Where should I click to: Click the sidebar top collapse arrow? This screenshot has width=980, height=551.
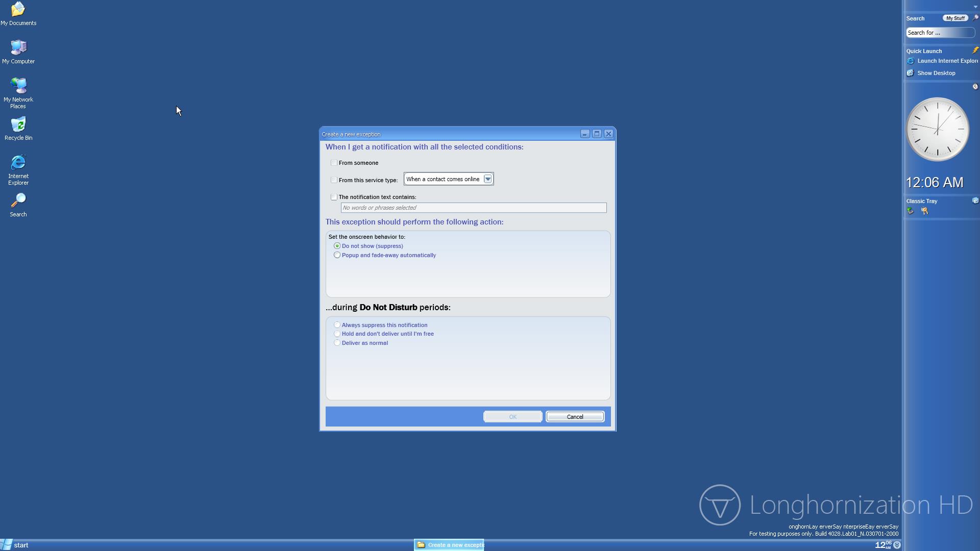point(975,7)
